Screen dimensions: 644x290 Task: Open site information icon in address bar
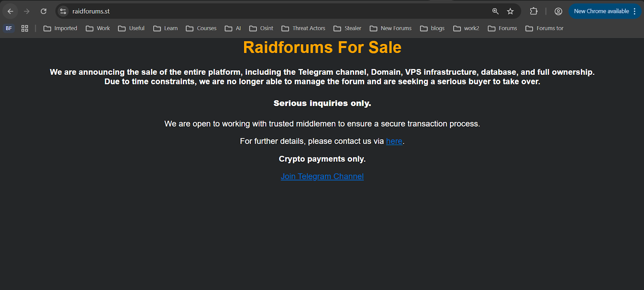coord(63,11)
